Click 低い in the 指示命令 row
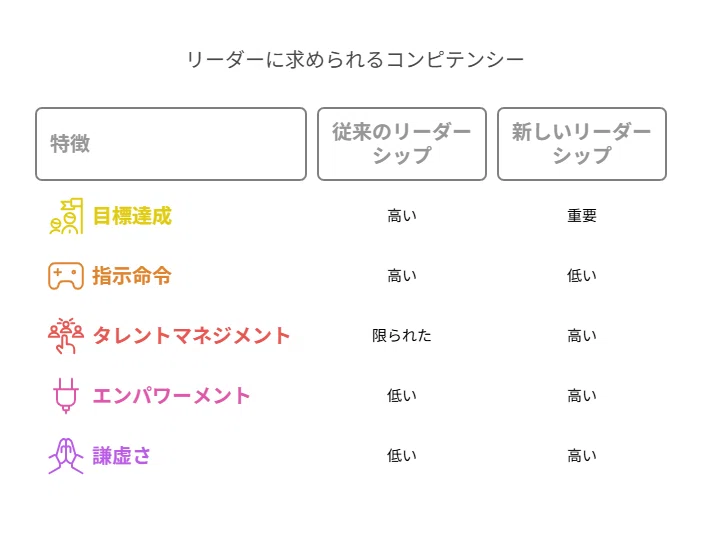This screenshot has height=546, width=710. [x=582, y=276]
